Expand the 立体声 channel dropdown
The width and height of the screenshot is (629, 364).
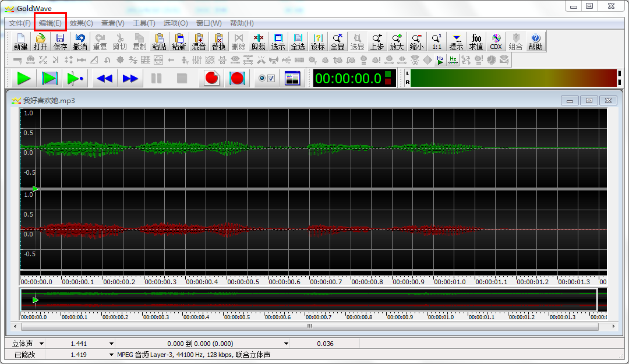click(x=41, y=344)
